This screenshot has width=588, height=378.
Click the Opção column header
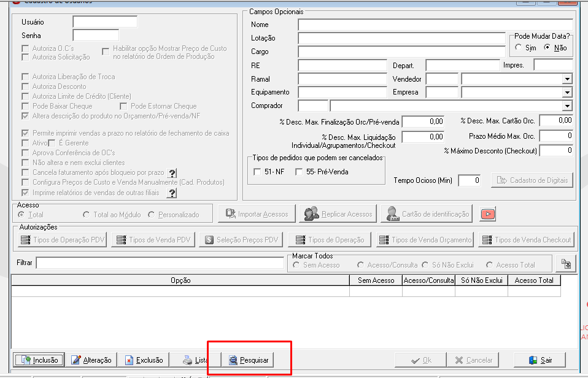[180, 280]
